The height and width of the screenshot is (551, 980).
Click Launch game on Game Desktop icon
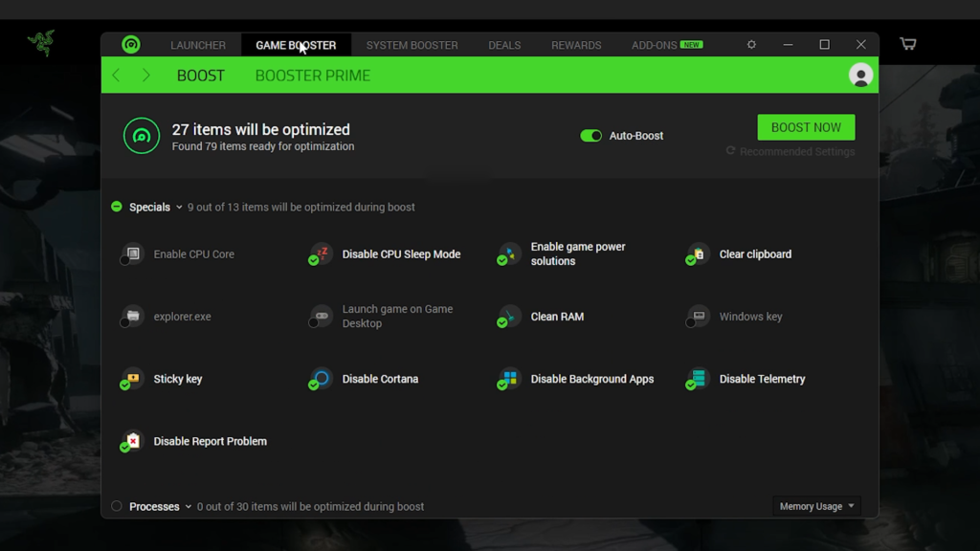click(321, 317)
